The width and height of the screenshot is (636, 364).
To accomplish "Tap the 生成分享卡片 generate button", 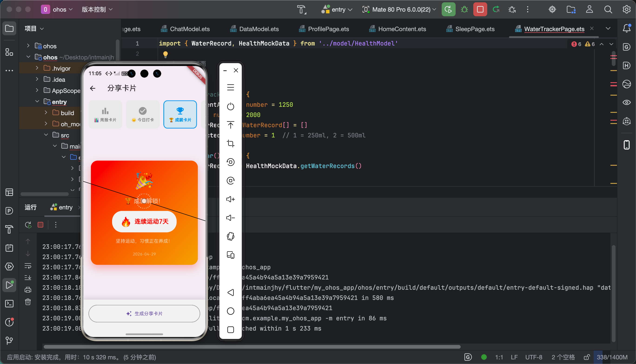I will pos(144,313).
